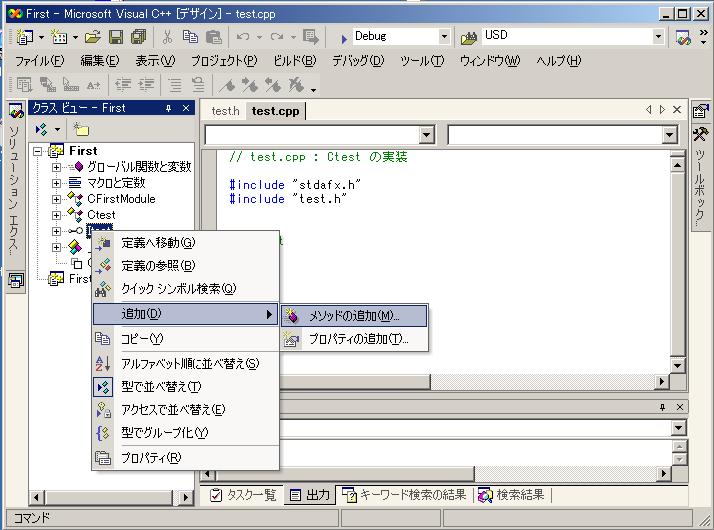714x530 pixels.
Task: Click the Paste clipboard icon
Action: (213, 37)
